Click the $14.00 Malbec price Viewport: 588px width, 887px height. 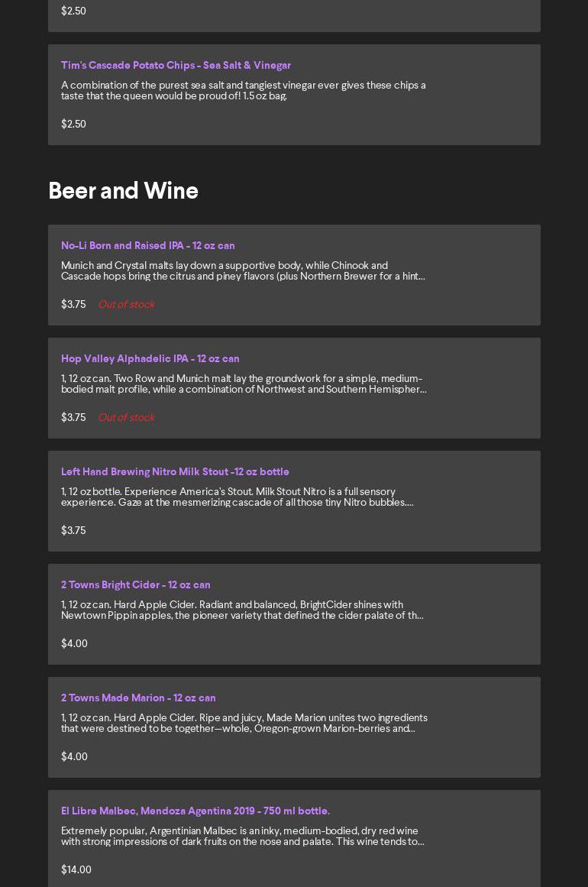tap(76, 870)
